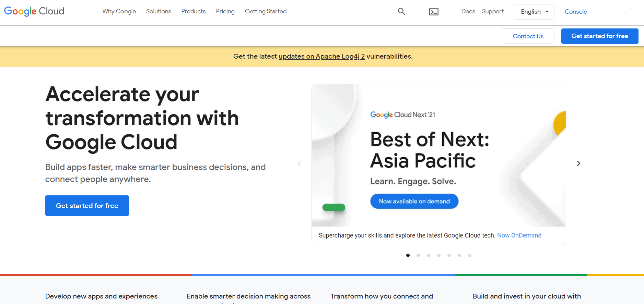Expand the Products menu
This screenshot has height=304, width=644.
pyautogui.click(x=194, y=11)
